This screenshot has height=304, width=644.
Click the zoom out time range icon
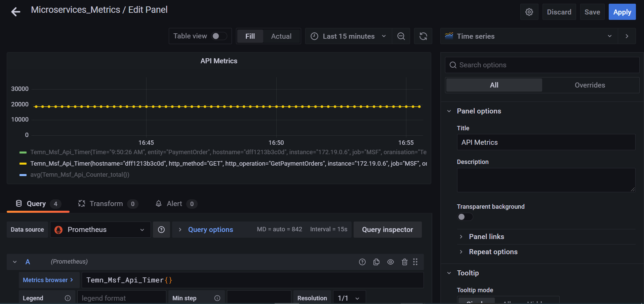tap(401, 36)
